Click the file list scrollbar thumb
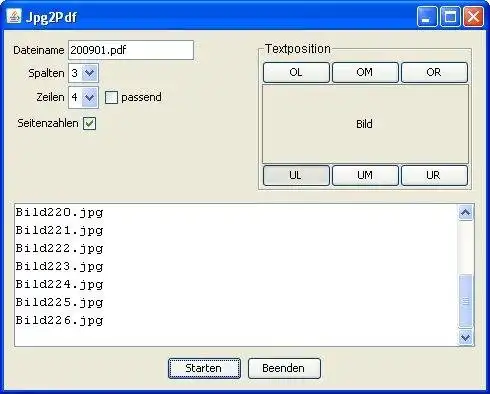This screenshot has width=490, height=394. pyautogui.click(x=465, y=301)
